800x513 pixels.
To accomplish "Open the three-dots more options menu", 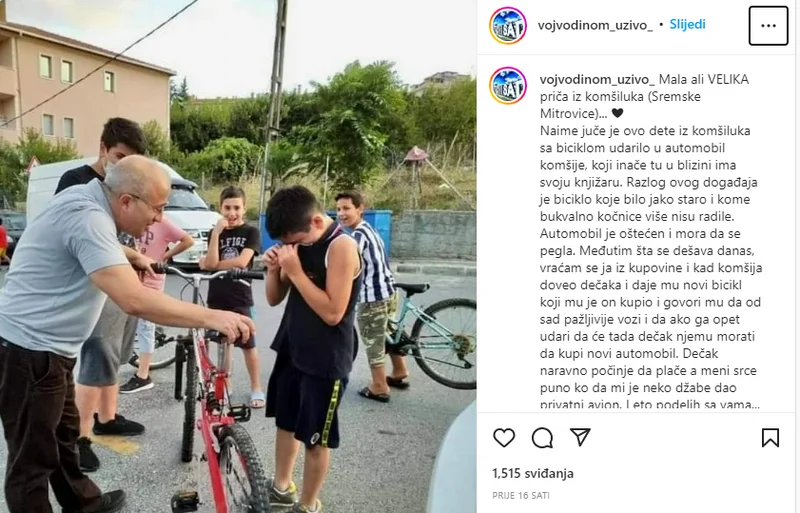I will (x=768, y=26).
